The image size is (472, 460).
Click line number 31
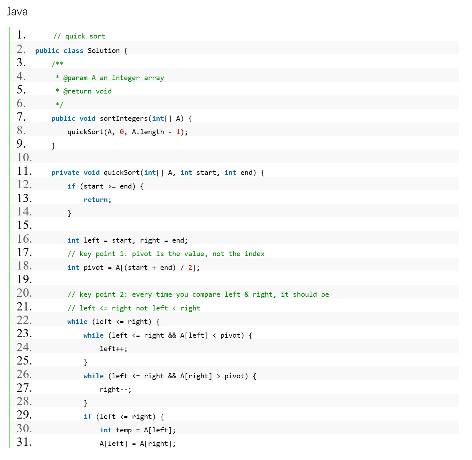click(x=24, y=442)
